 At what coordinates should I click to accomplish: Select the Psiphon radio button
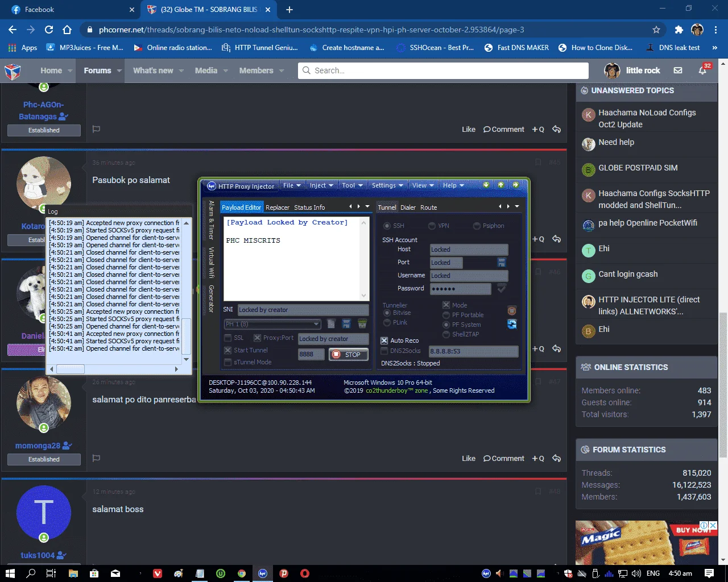(477, 226)
